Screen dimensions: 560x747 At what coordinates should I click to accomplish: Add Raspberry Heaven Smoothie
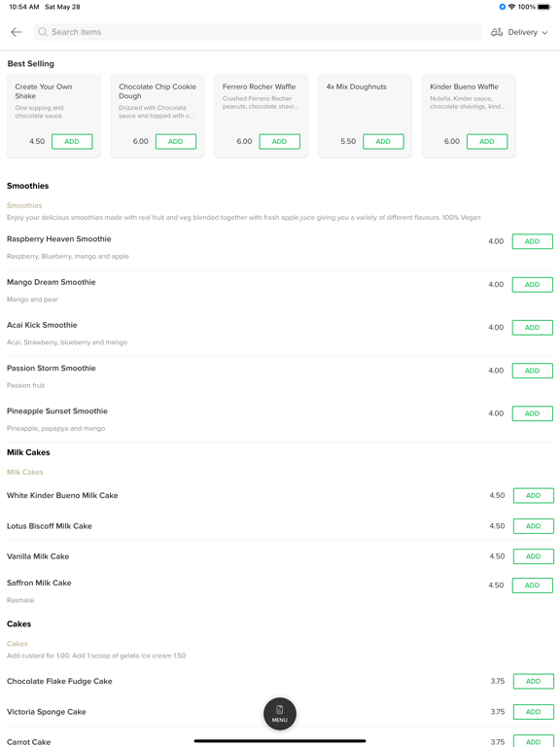tap(533, 241)
